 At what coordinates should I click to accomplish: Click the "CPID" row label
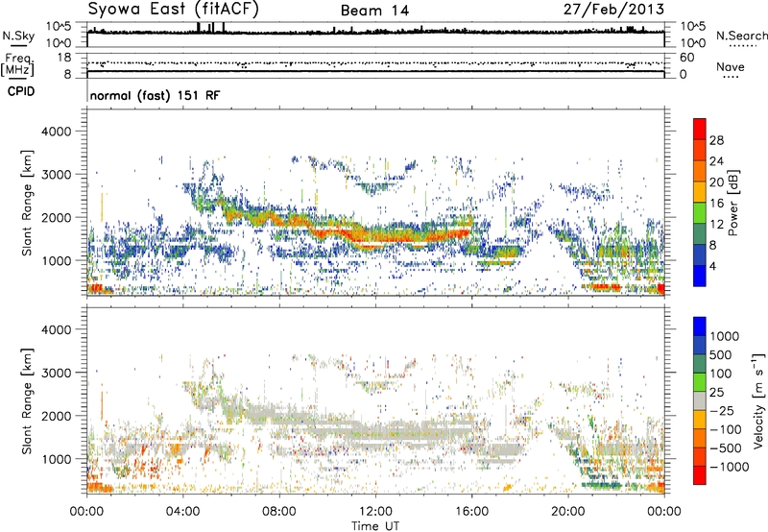[x=21, y=91]
